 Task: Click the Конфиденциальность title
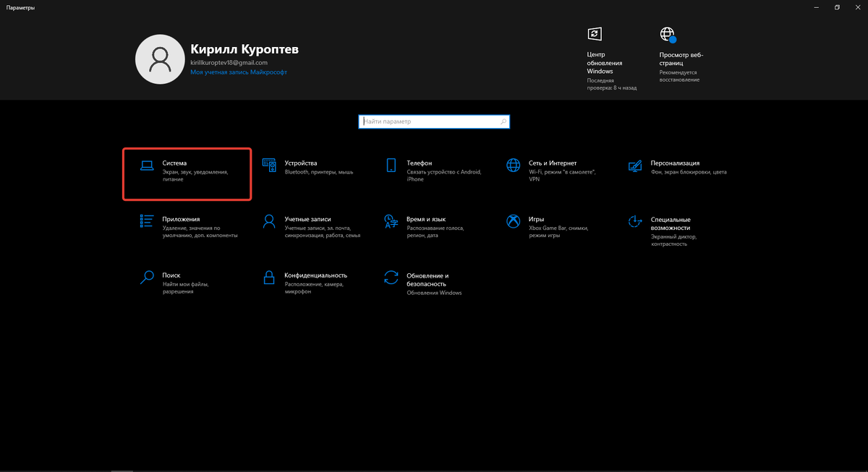pyautogui.click(x=316, y=275)
